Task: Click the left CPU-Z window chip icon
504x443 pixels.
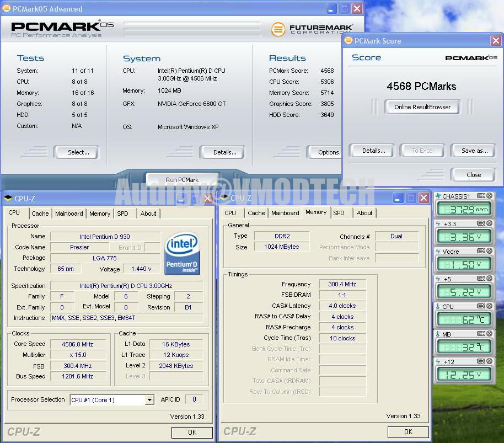Action: [x=8, y=198]
